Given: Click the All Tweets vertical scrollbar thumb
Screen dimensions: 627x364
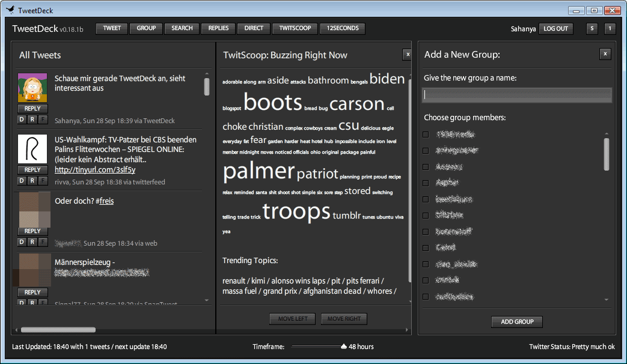Looking at the screenshot, I should (x=207, y=86).
